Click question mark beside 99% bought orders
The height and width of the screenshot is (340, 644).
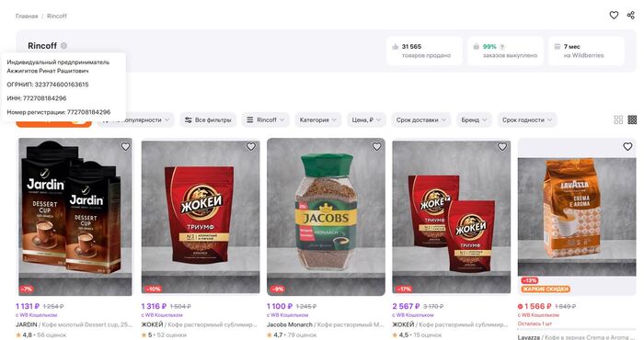[502, 47]
